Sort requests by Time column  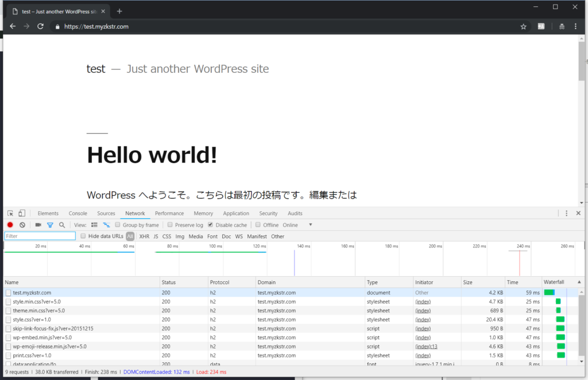524,282
